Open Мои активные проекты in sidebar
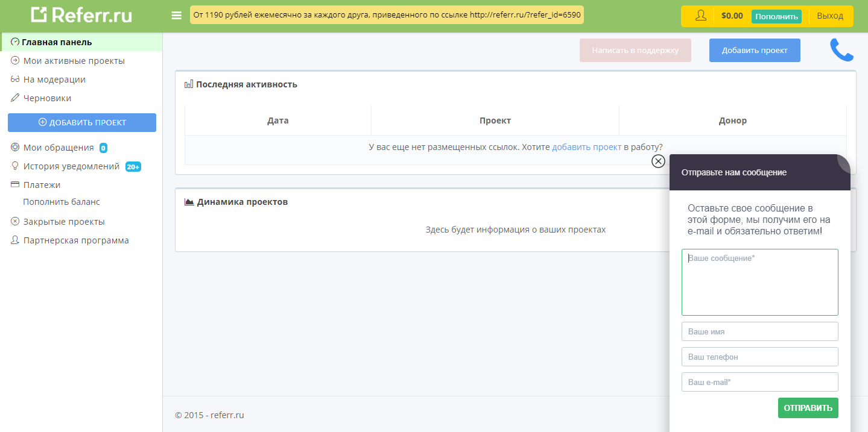Image resolution: width=868 pixels, height=432 pixels. [x=74, y=61]
